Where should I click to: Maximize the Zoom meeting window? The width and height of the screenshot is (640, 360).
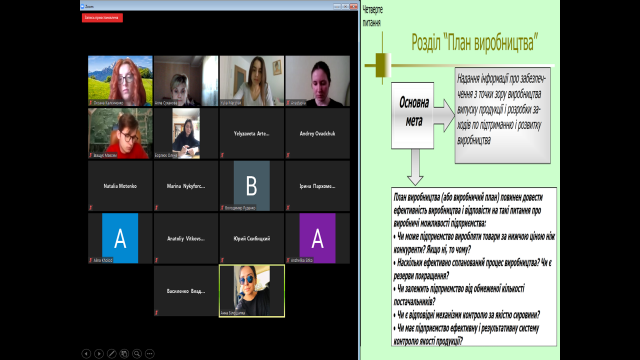(x=345, y=6)
